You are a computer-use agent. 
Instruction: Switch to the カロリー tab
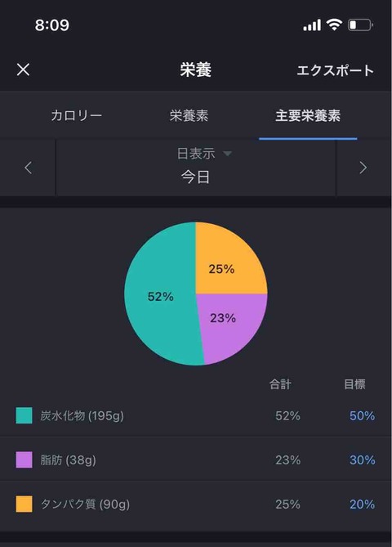(77, 115)
